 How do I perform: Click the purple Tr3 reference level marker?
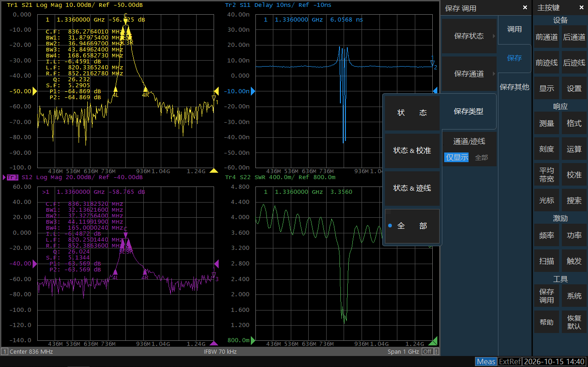click(x=34, y=264)
